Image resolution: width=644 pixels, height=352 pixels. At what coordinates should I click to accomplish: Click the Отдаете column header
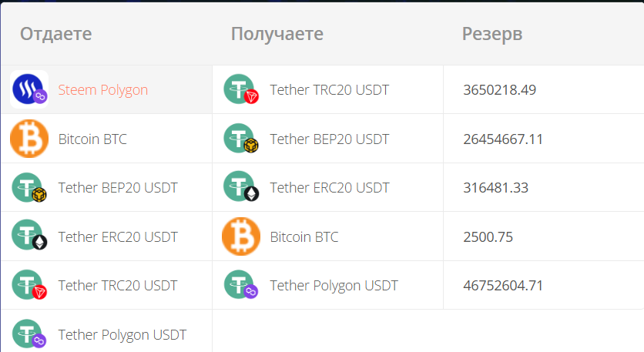click(x=56, y=34)
